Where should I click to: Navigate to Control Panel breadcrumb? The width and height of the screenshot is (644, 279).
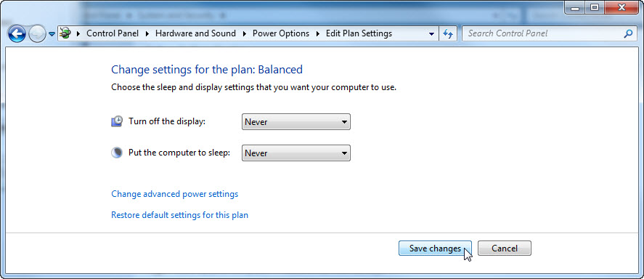click(x=113, y=33)
